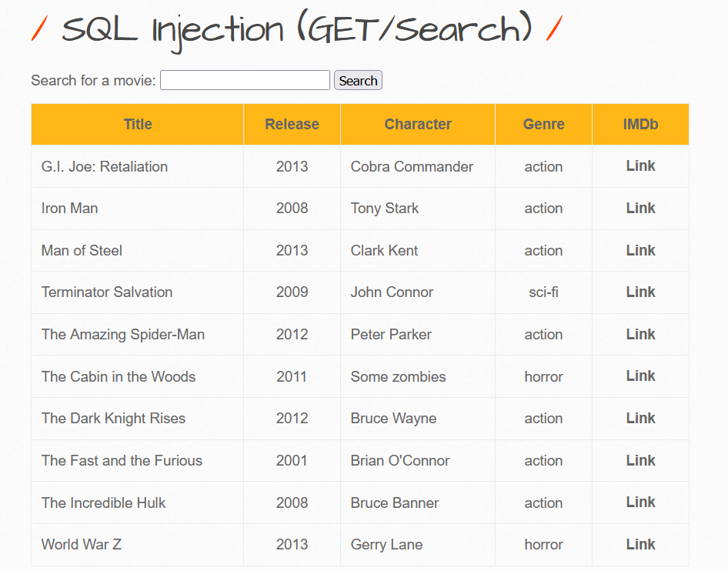Click the IMDb column header

click(x=640, y=124)
